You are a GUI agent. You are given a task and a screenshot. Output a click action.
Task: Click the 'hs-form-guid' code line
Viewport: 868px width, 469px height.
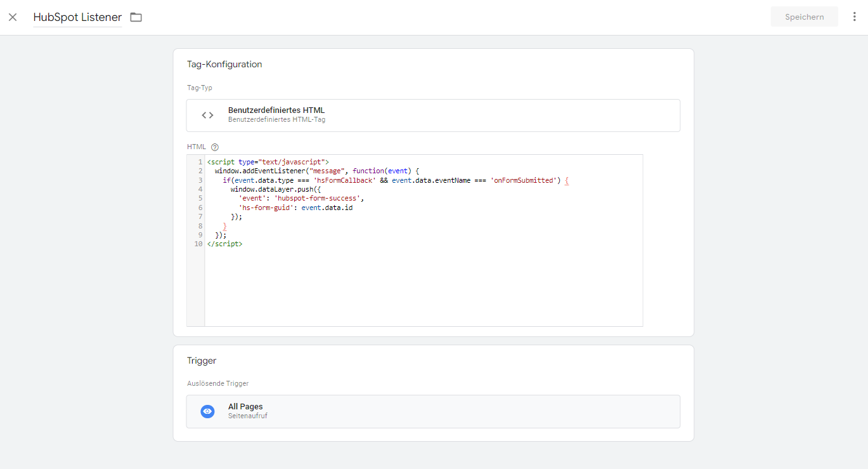coord(295,208)
